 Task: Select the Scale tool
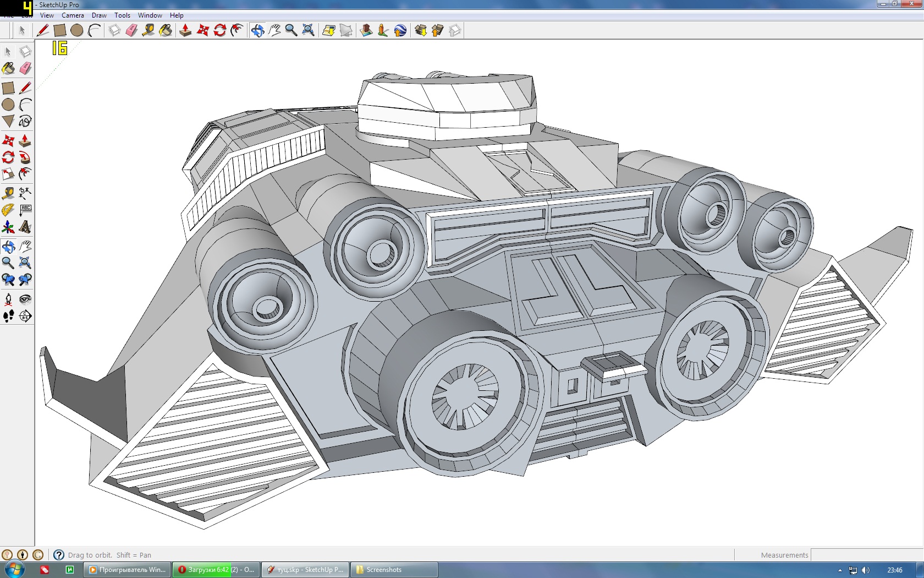[8, 174]
